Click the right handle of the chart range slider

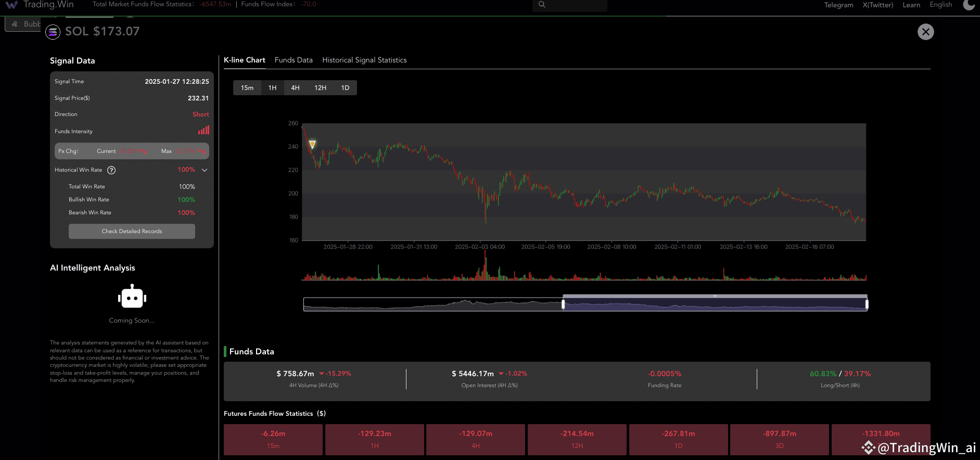[x=867, y=304]
